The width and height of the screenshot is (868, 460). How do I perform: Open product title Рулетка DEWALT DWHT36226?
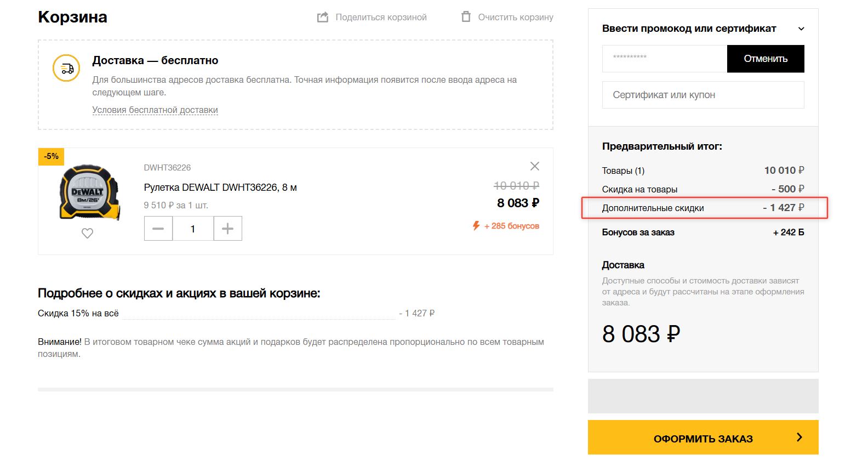[220, 188]
